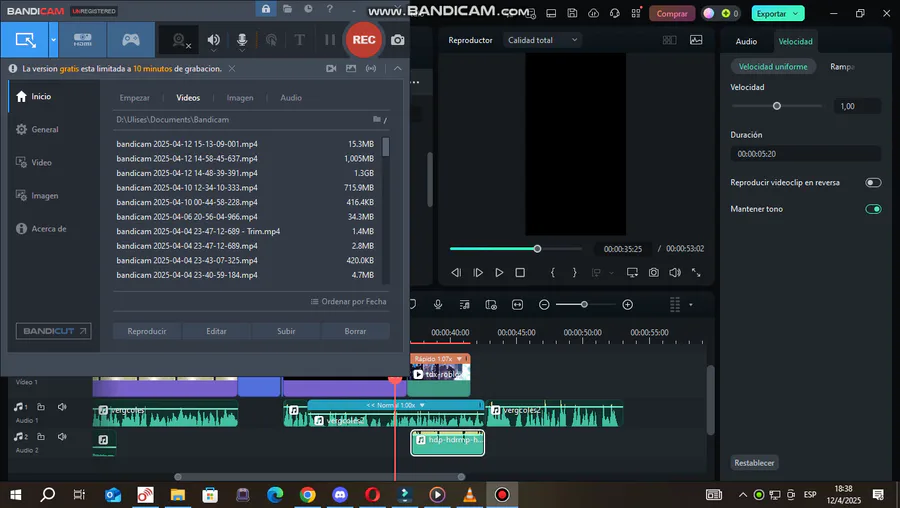Screen dimensions: 900x508
Task: Take a screenshot with Bandicam's camera icon
Action: tap(397, 40)
